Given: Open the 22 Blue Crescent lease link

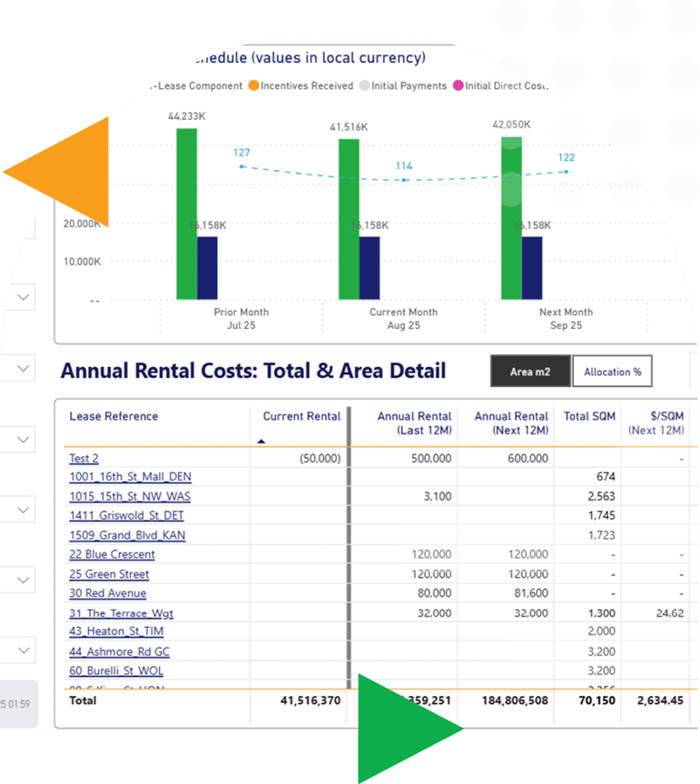Looking at the screenshot, I should [x=112, y=554].
